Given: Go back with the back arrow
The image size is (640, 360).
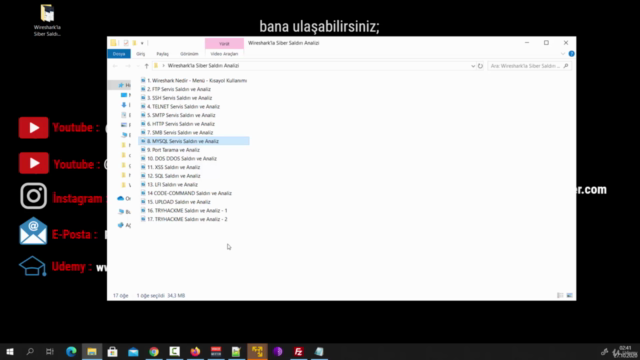Looking at the screenshot, I should coord(115,66).
